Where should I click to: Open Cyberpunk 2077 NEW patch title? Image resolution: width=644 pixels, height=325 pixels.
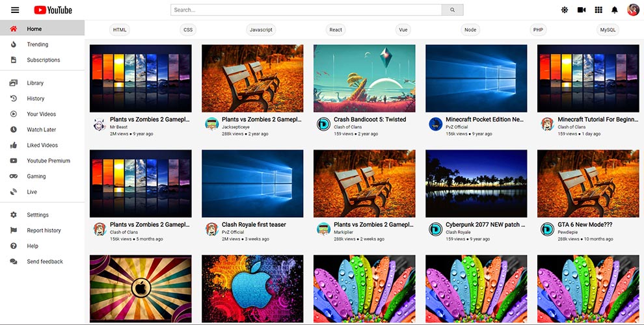click(485, 224)
